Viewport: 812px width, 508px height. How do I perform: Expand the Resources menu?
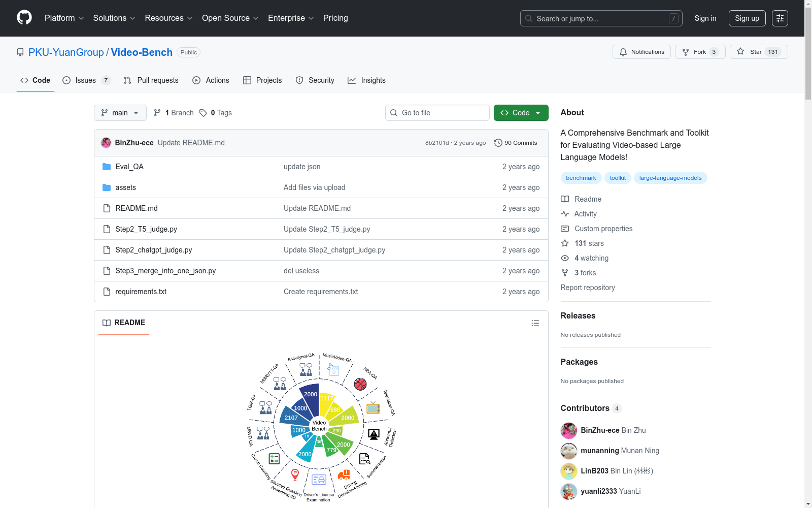pos(168,18)
